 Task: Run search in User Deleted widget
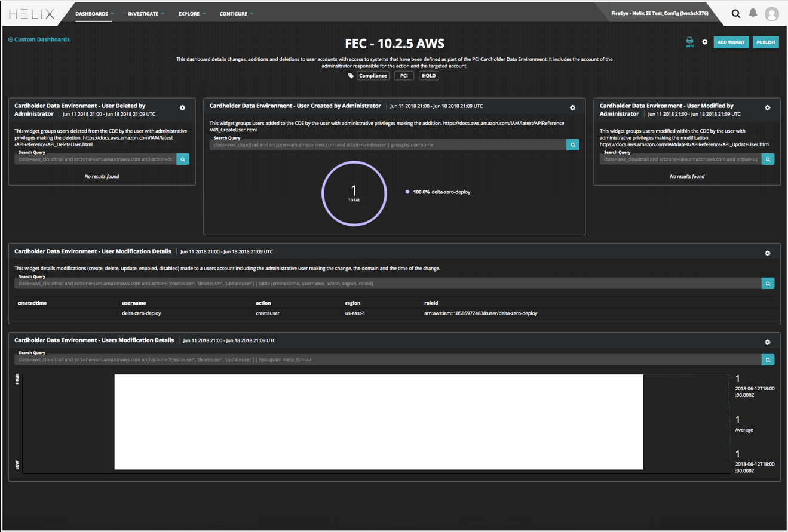point(183,159)
